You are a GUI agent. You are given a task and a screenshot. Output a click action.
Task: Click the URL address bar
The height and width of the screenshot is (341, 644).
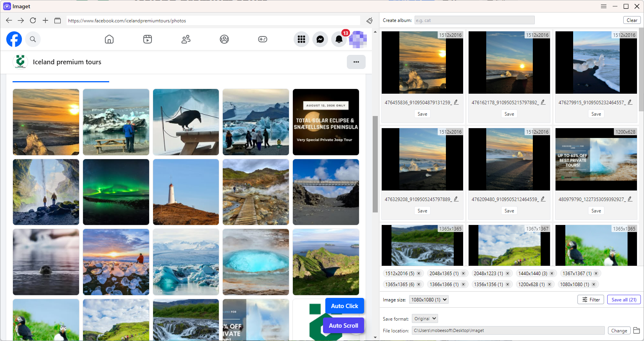coord(213,21)
